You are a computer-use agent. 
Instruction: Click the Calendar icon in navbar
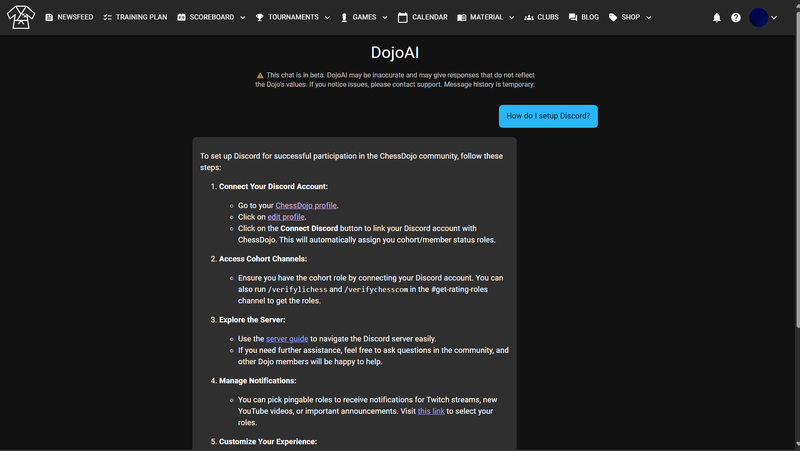tap(402, 18)
